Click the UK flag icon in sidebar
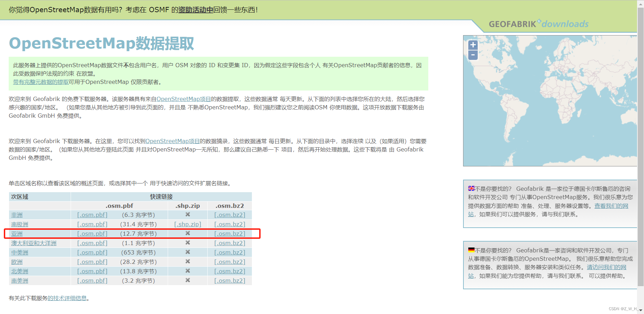Viewport: 644px width, 314px height. (x=471, y=188)
